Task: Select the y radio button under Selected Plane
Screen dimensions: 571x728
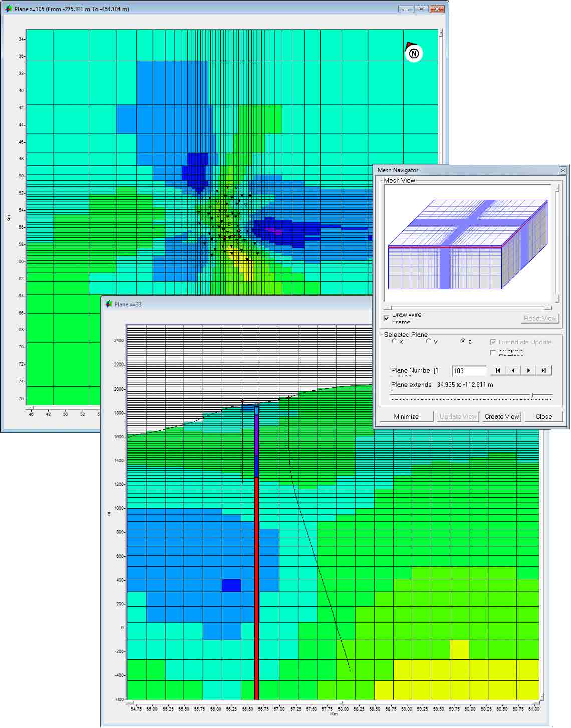Action: coord(428,341)
